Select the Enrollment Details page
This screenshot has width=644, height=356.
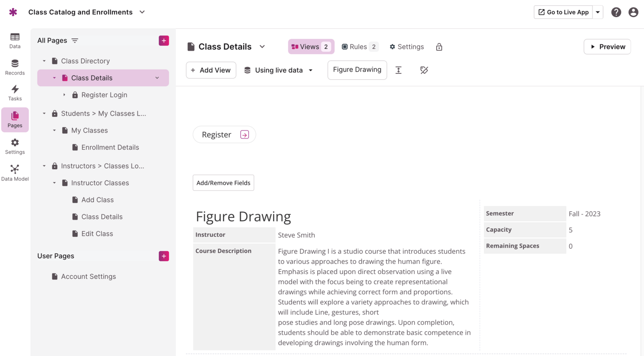(x=110, y=147)
